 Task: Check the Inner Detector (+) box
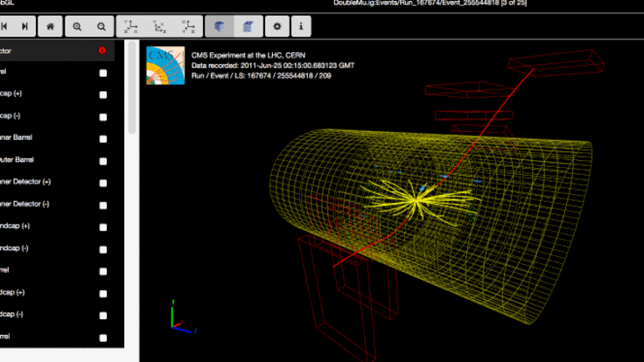click(x=103, y=182)
